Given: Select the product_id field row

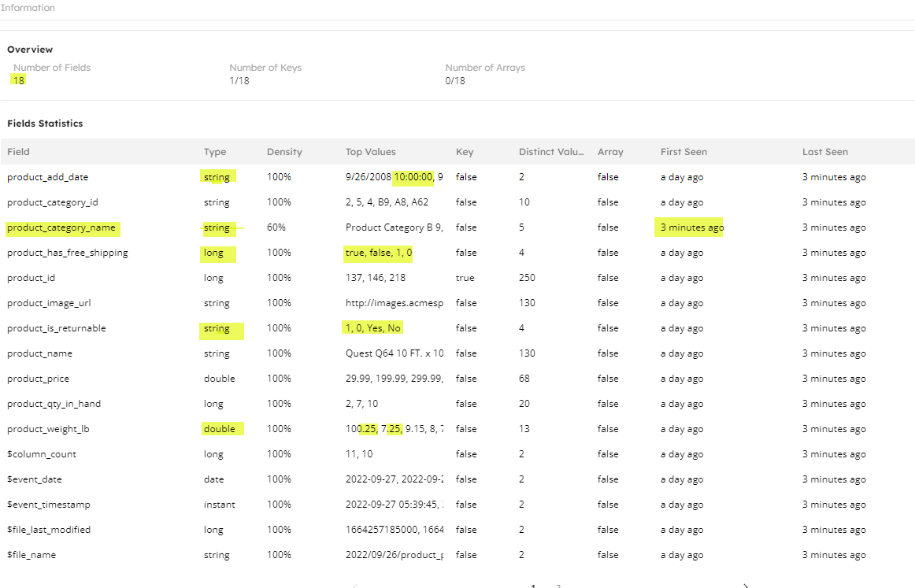Looking at the screenshot, I should [31, 277].
